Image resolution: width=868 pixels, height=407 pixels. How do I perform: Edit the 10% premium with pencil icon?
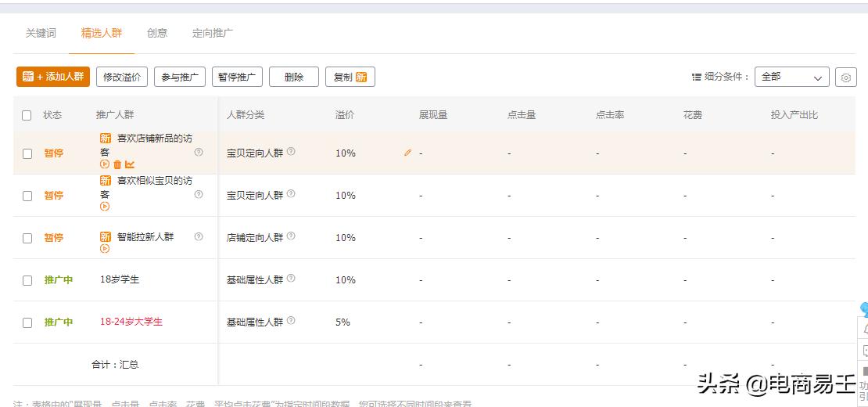pyautogui.click(x=408, y=153)
